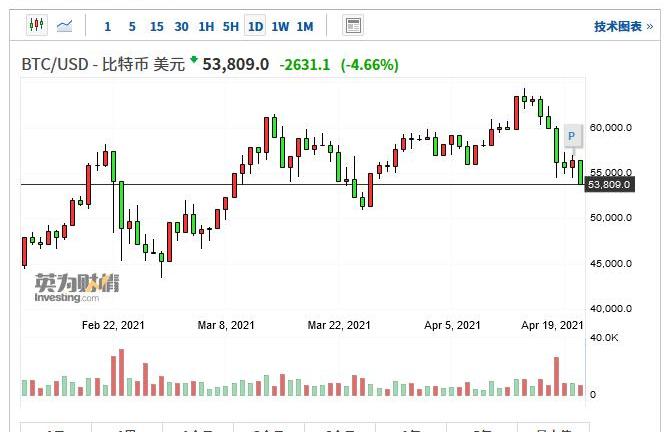The height and width of the screenshot is (432, 665).
Task: Click the P pivot marker on chart
Action: pos(571,137)
